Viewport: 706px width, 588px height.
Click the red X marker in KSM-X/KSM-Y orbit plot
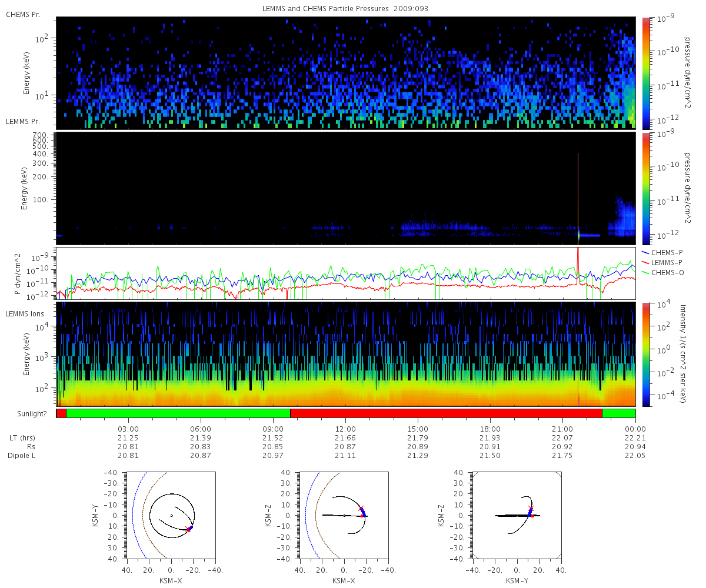click(x=188, y=530)
